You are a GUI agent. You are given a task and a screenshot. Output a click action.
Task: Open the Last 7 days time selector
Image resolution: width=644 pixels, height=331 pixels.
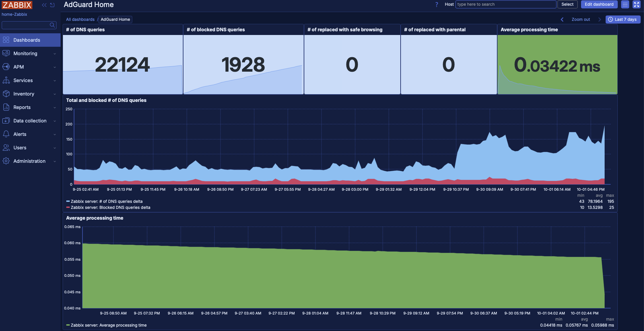coord(623,20)
